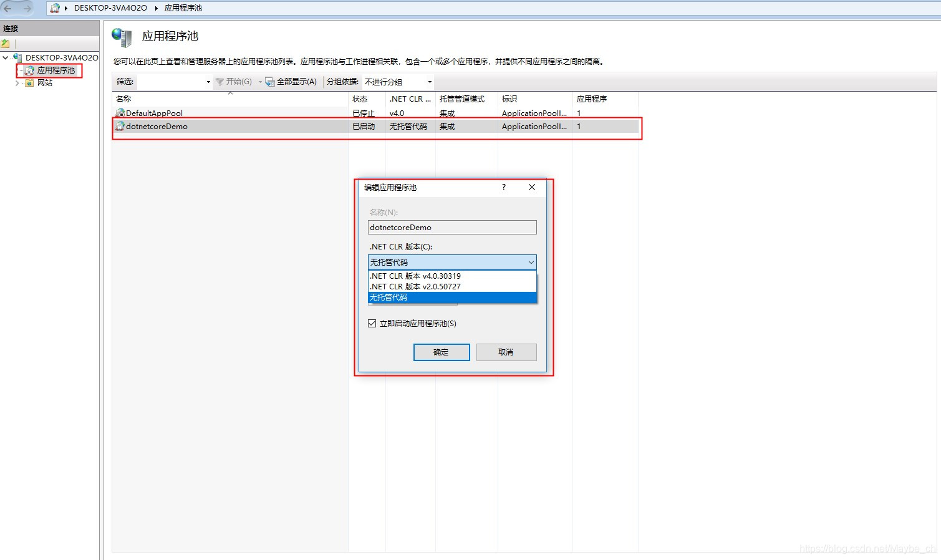941x560 pixels.
Task: Sort by the 名称 column header
Action: tap(230, 99)
